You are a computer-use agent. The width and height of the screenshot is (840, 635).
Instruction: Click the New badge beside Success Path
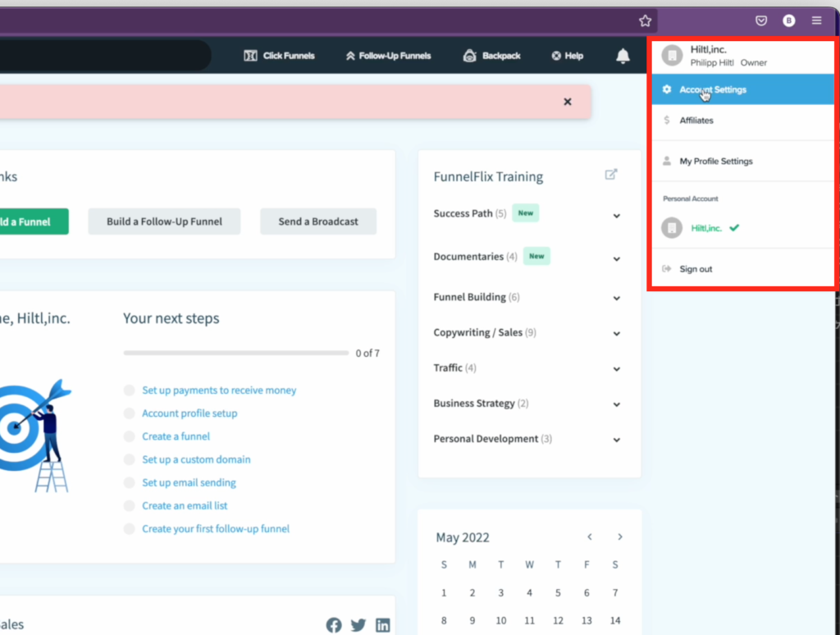pos(526,213)
